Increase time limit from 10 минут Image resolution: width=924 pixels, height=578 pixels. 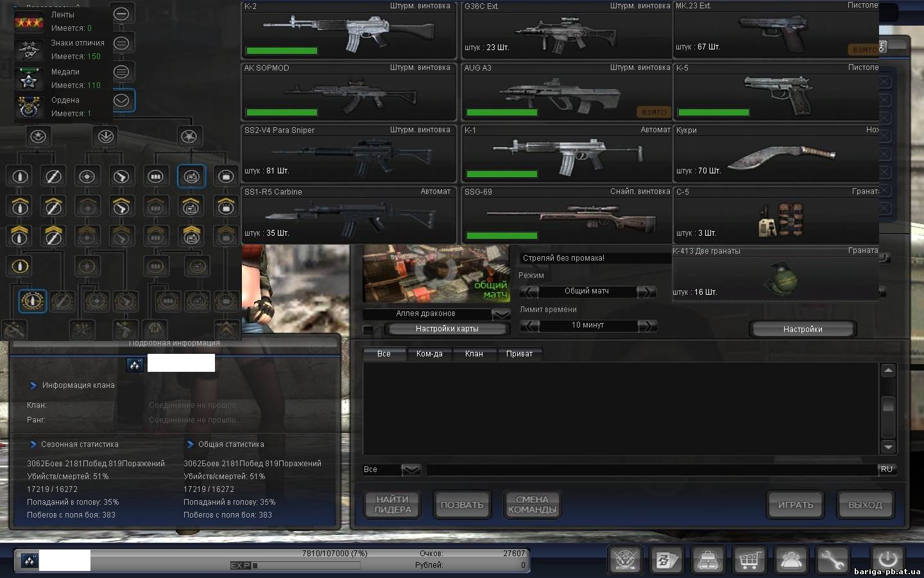(647, 326)
